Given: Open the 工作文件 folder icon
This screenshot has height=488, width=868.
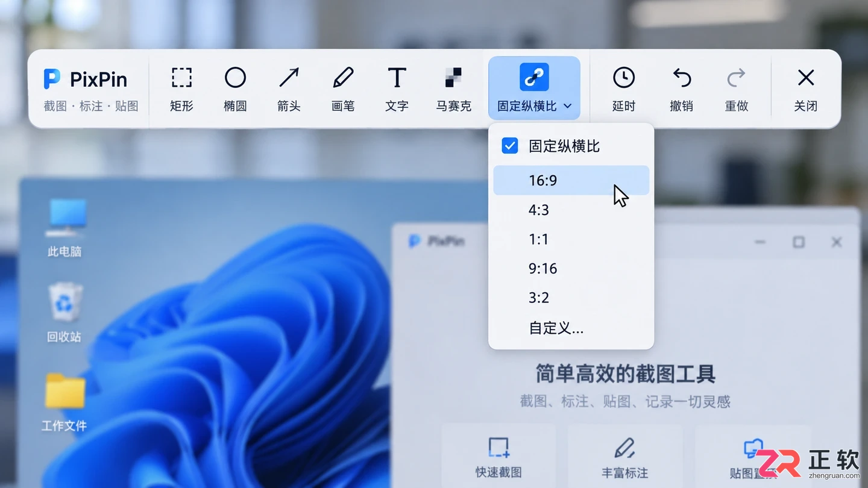Looking at the screenshot, I should pos(64,402).
